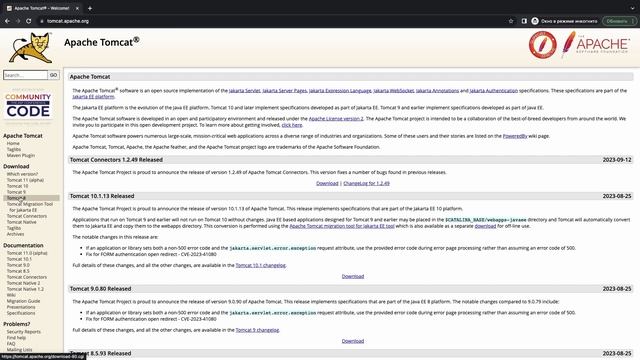Follow the Jakarta WebSocket link
The width and height of the screenshot is (640, 360).
pos(393,91)
